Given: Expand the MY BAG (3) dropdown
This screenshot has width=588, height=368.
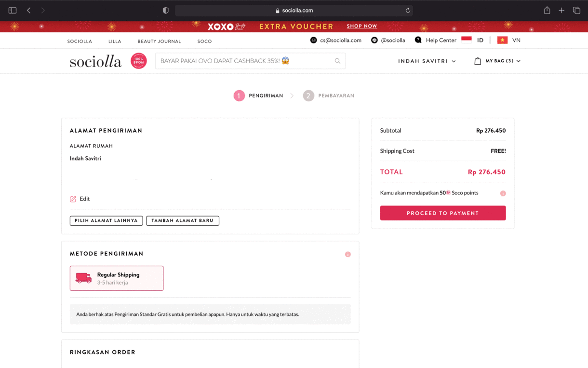Looking at the screenshot, I should click(x=503, y=61).
